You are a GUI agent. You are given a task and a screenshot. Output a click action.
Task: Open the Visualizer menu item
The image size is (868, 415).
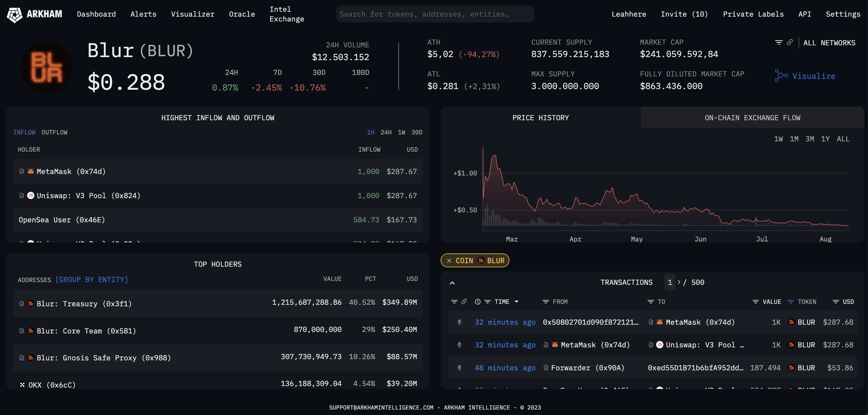coord(192,14)
